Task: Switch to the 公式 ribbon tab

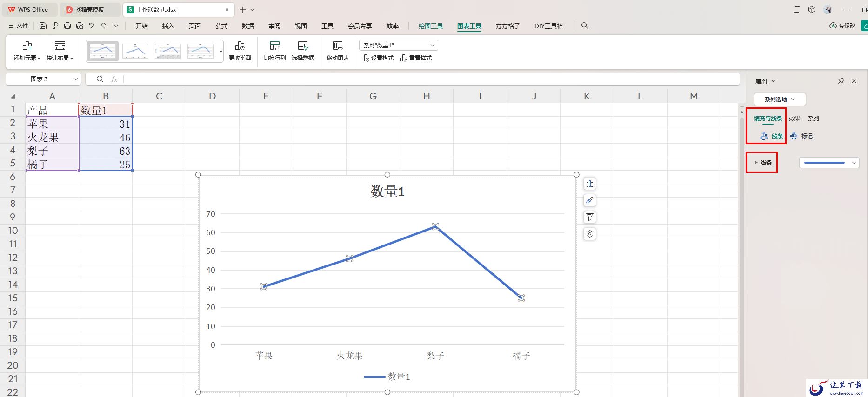Action: point(221,26)
